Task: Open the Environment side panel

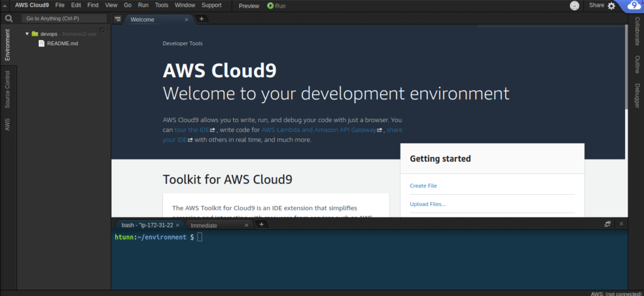Action: coord(8,45)
